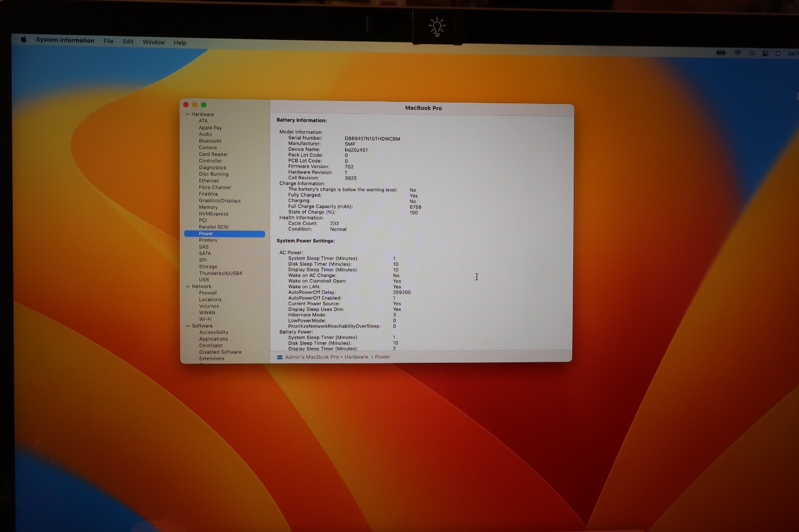Viewport: 799px width, 532px height.
Task: Select Parallel SCSI in the sidebar
Action: click(214, 227)
